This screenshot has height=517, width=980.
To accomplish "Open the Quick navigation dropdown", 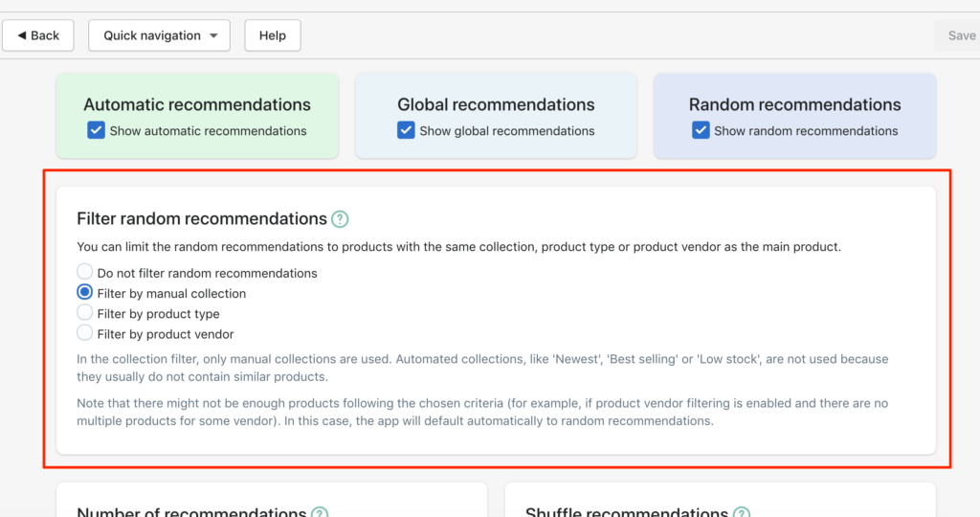I will 160,35.
